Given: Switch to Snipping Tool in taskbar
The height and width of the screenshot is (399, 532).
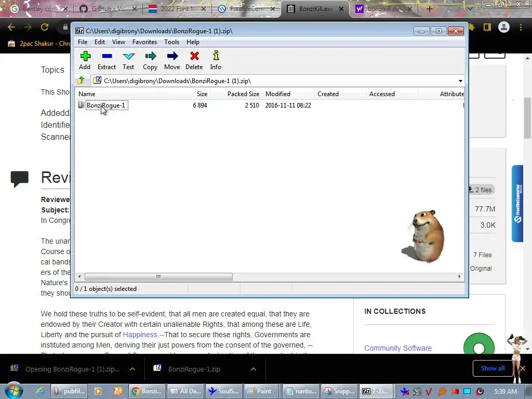Looking at the screenshot, I should pos(339,391).
